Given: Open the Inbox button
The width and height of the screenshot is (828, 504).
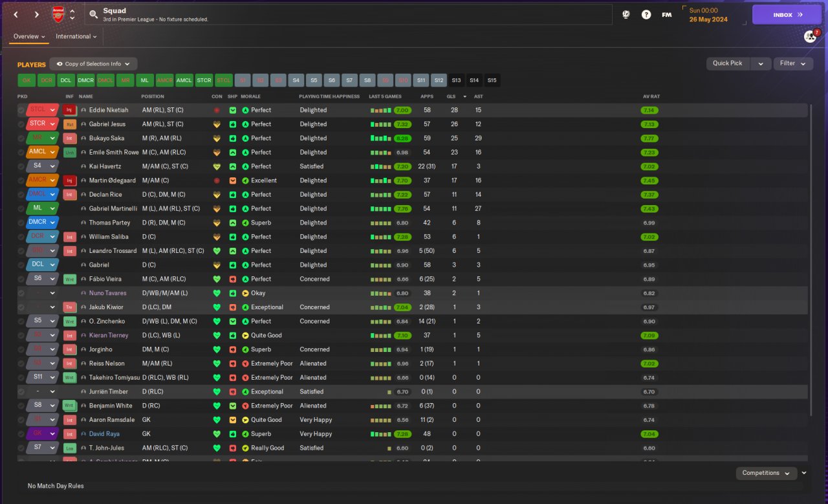Looking at the screenshot, I should tap(787, 15).
